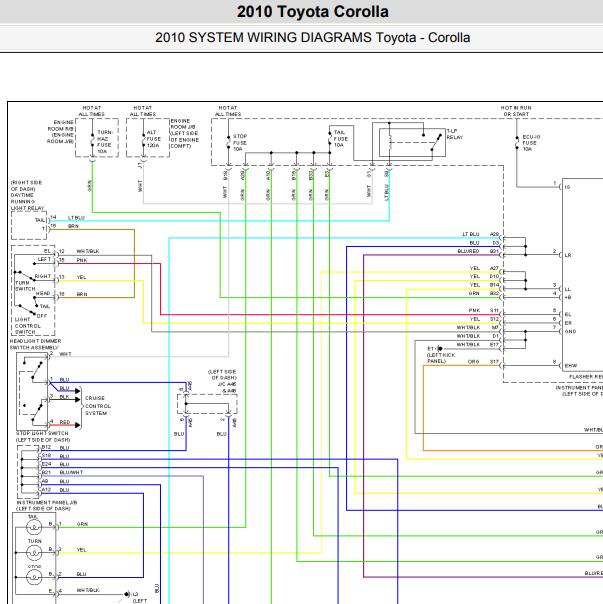Select the STOP 10A fuse symbol
603x604 pixels.
(x=228, y=143)
